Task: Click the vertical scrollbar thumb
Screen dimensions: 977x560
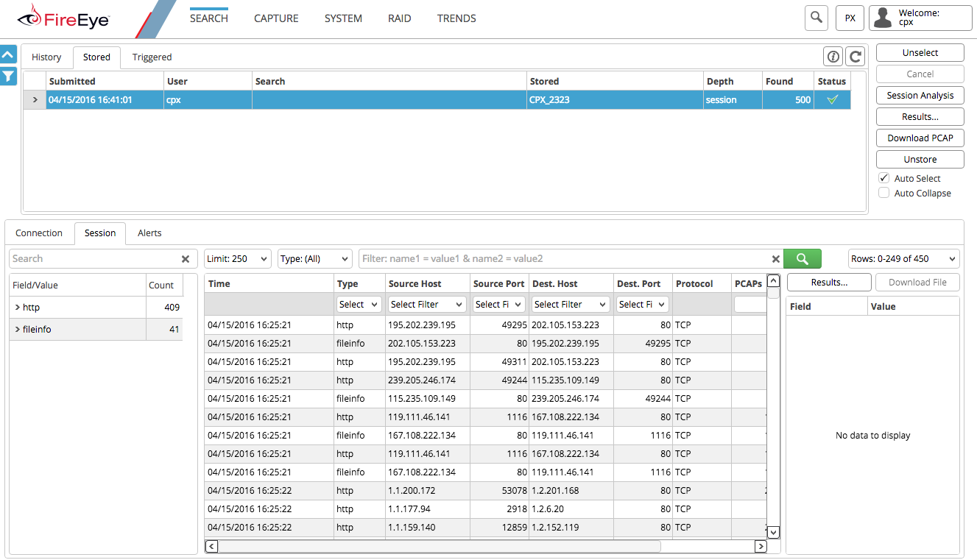Action: (773, 293)
